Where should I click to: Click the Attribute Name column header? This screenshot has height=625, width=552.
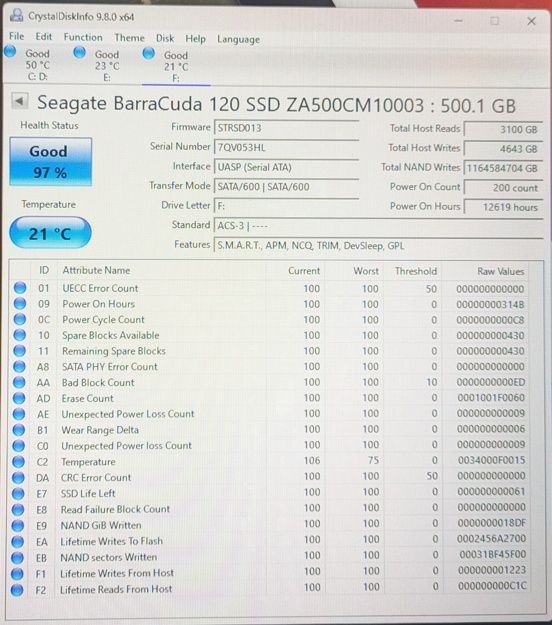click(x=96, y=270)
